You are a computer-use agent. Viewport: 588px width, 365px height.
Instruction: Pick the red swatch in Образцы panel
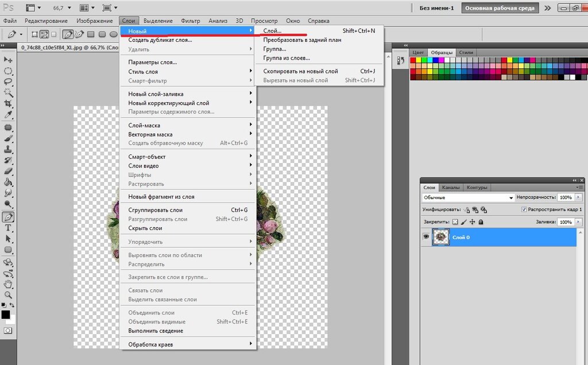point(413,60)
